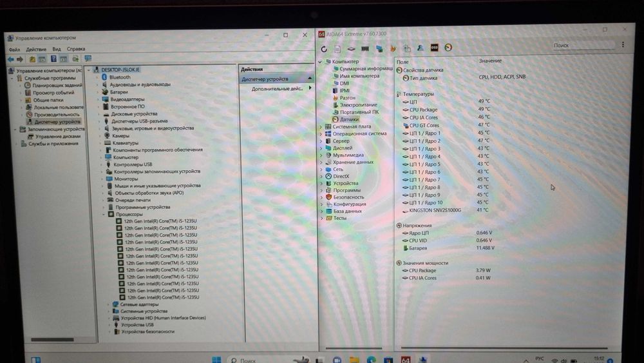Click horizontal scrollbar under AIDA64 sensor list

click(x=505, y=348)
